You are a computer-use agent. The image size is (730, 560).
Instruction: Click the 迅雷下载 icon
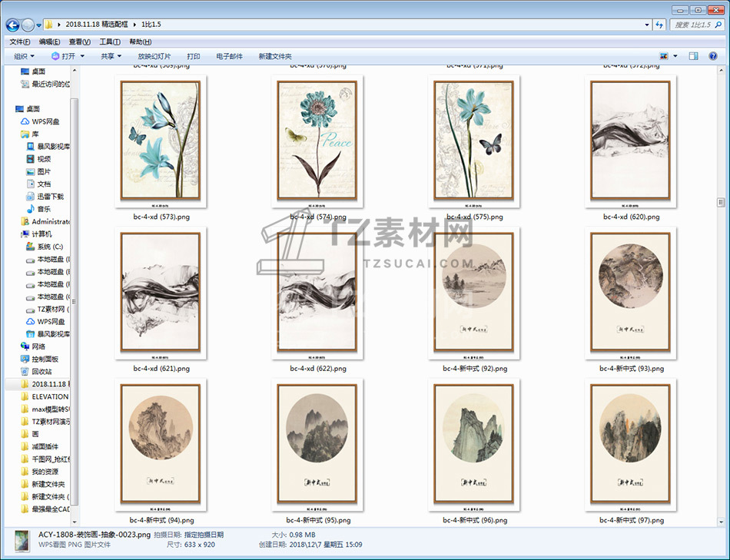[30, 197]
